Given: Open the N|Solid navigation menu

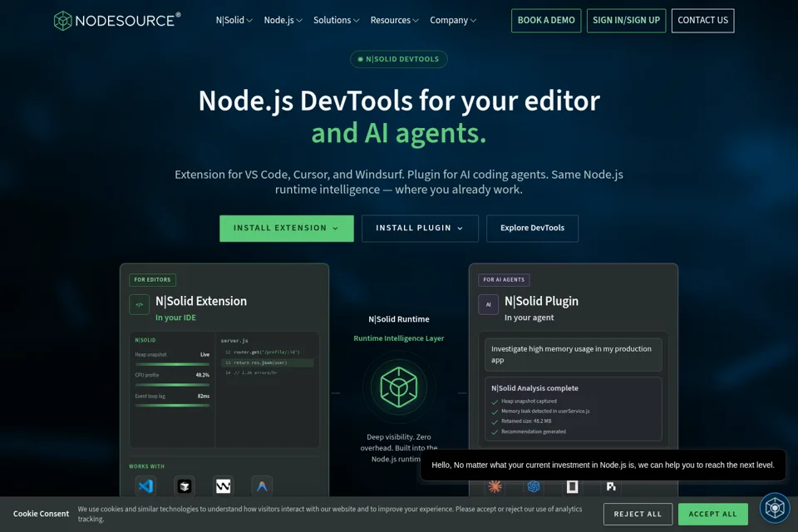Looking at the screenshot, I should (x=234, y=20).
